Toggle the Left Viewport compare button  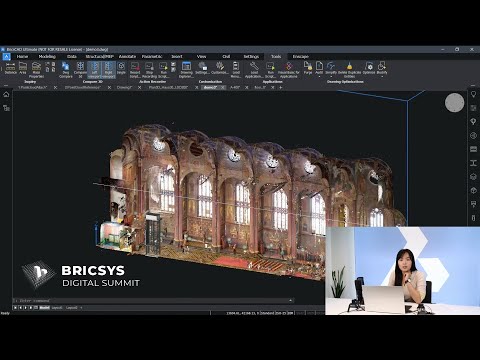pos(94,70)
